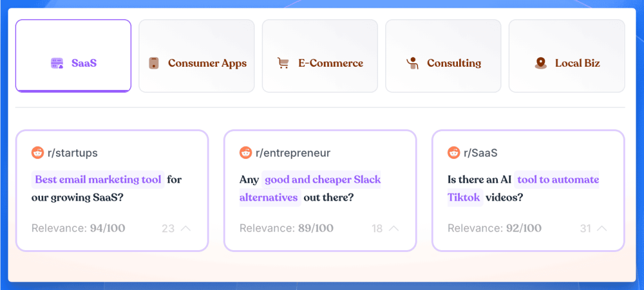Screen dimensions: 644x290
Task: Open the r/startups subreddit link
Action: pos(72,153)
